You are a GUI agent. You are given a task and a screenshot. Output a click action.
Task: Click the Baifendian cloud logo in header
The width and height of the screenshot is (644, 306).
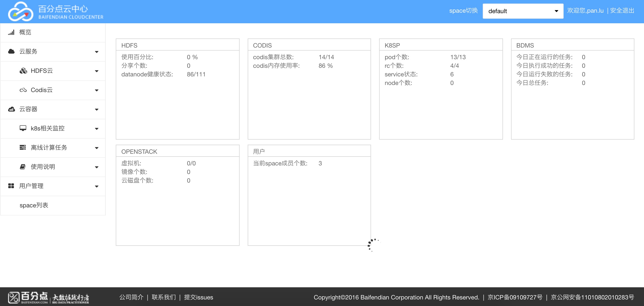21,11
